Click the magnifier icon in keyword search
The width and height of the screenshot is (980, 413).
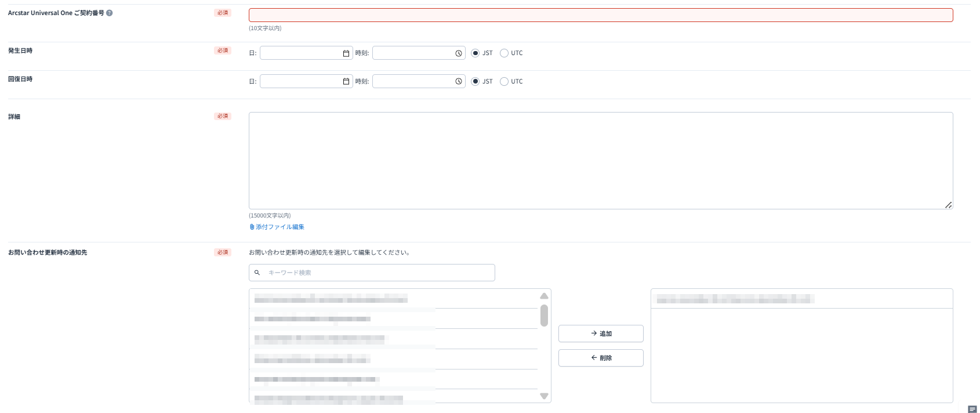[257, 273]
